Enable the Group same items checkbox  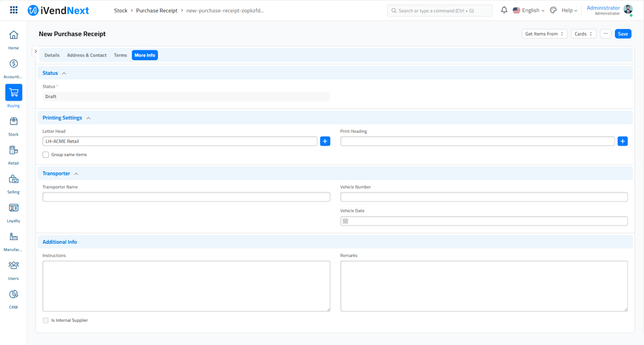pos(46,155)
